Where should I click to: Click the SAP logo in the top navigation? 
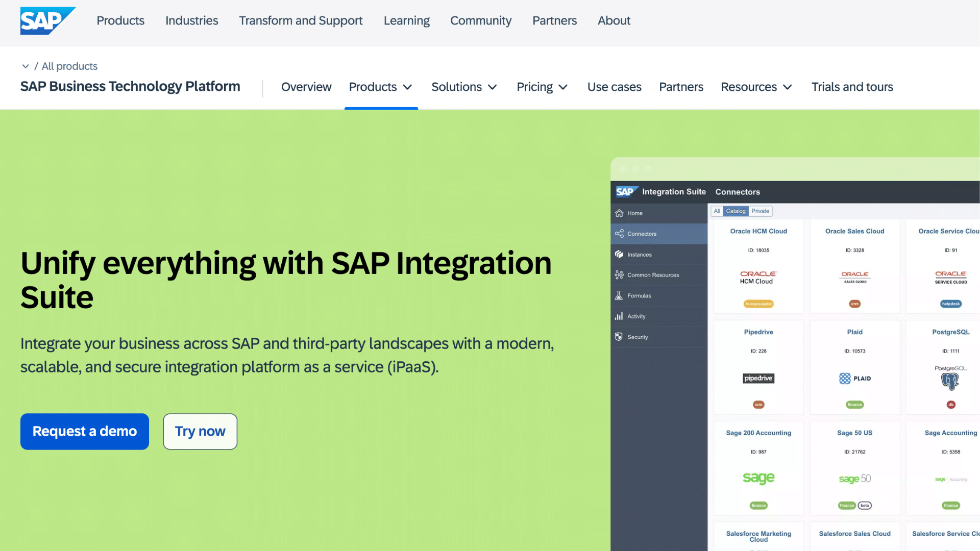(x=47, y=21)
